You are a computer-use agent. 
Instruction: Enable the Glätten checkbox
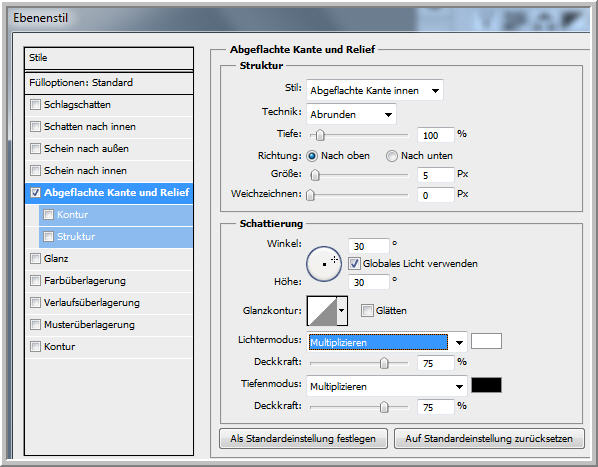[x=367, y=311]
